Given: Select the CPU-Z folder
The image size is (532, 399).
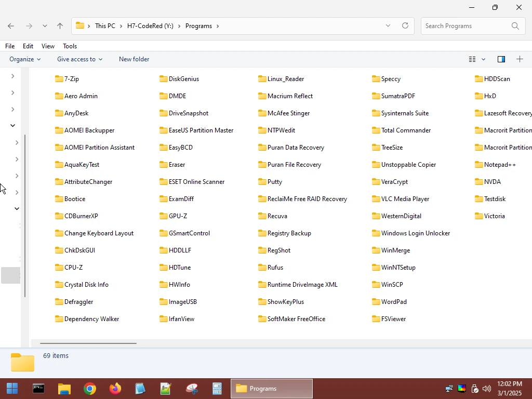Looking at the screenshot, I should pyautogui.click(x=69, y=268).
